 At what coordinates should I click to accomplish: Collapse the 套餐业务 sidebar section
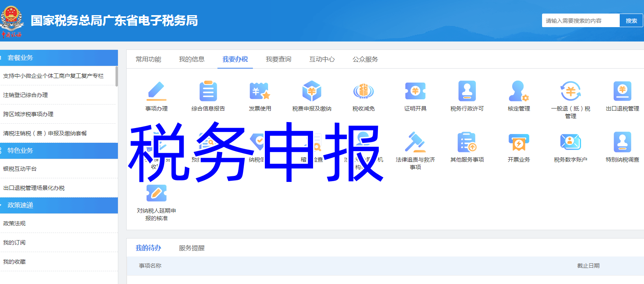[x=59, y=58]
